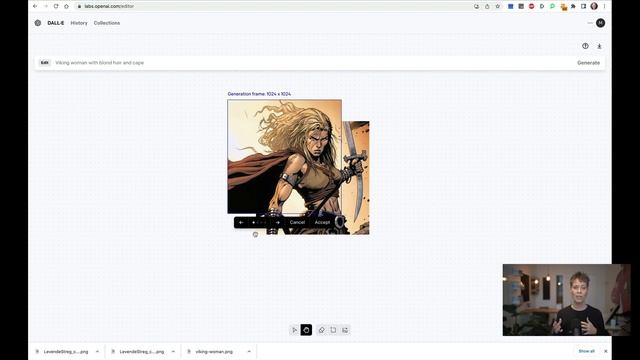Image resolution: width=640 pixels, height=360 pixels.
Task: Click the Edit mode badge
Action: pyautogui.click(x=44, y=63)
